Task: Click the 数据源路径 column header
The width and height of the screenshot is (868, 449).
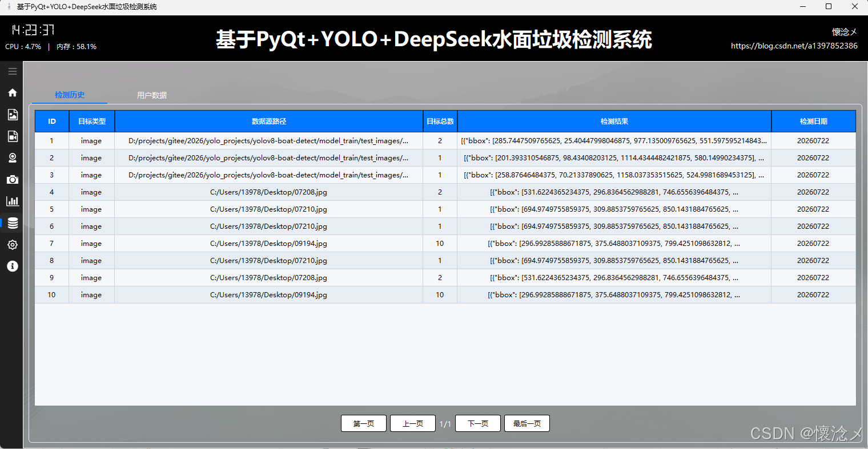Action: 269,122
